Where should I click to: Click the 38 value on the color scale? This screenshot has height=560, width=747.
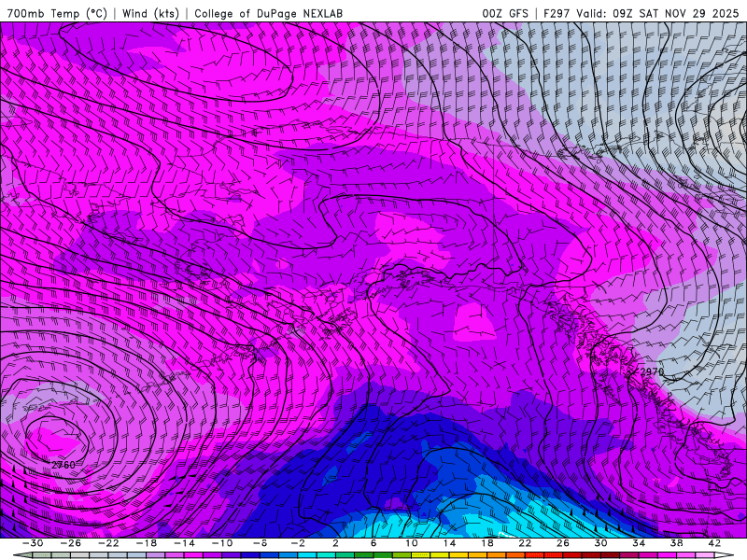coord(676,543)
